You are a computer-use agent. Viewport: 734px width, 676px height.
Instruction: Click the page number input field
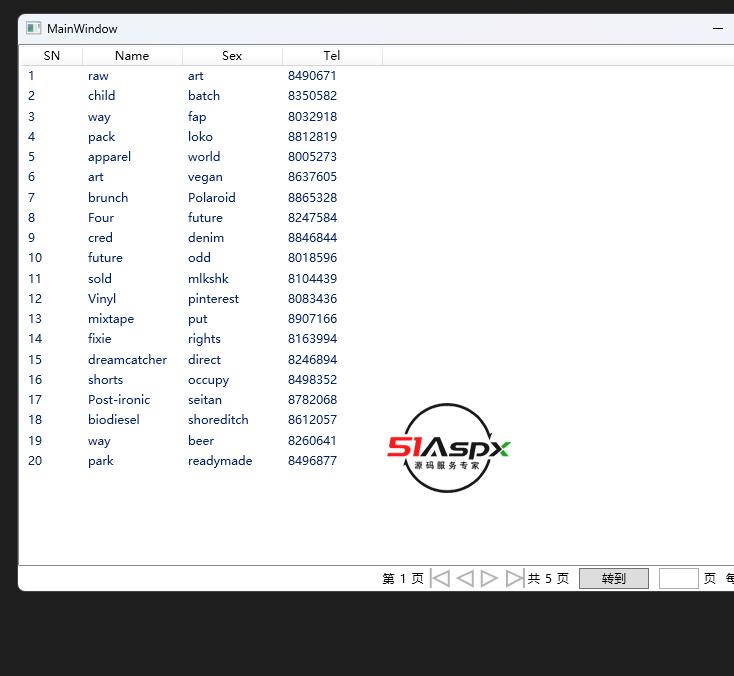coord(678,578)
